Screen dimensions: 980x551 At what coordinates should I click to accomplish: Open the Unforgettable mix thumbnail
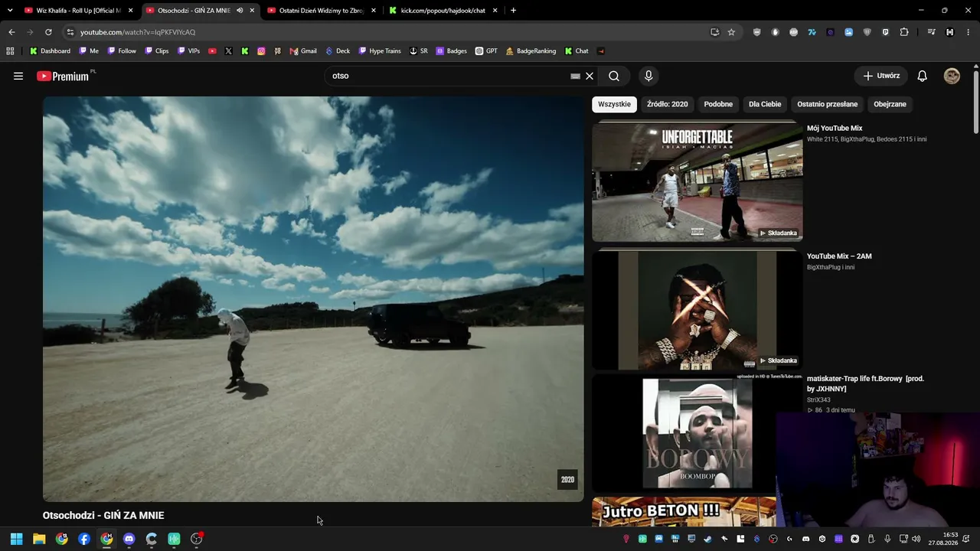697,182
